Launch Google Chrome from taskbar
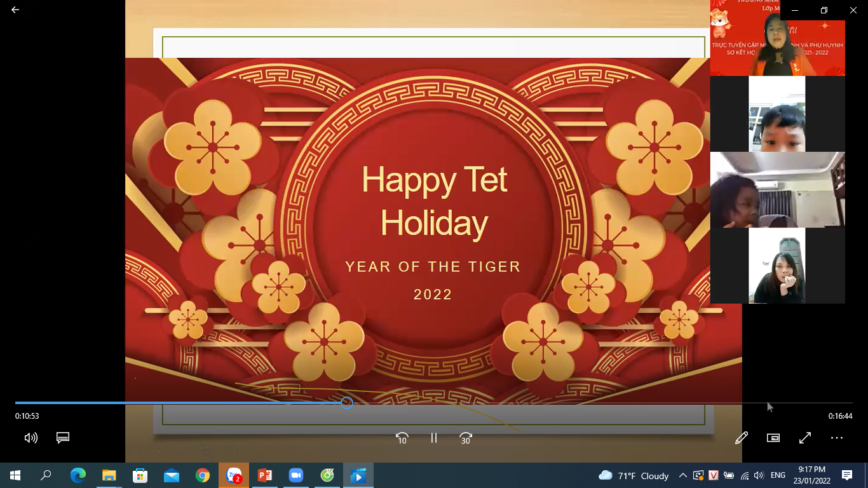The width and height of the screenshot is (868, 488). [x=203, y=475]
